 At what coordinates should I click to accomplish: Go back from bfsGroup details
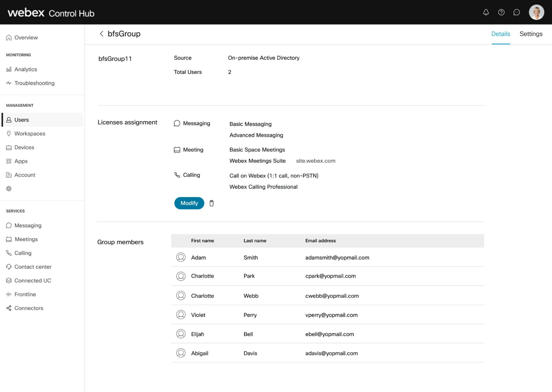(101, 34)
